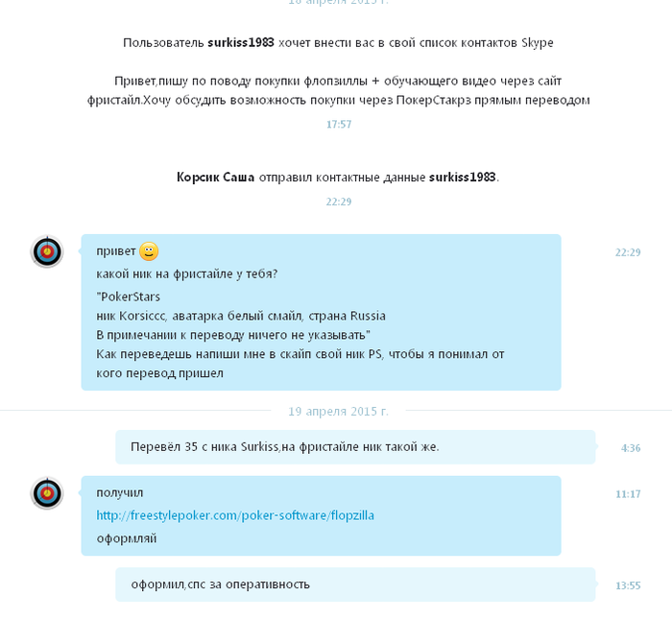Click the 4:36 message timestamp
The width and height of the screenshot is (672, 619).
click(631, 448)
